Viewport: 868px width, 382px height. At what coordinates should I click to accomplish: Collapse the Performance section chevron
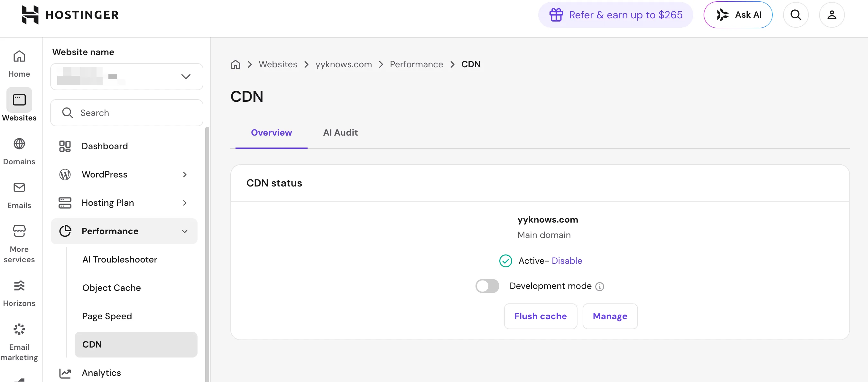(185, 231)
